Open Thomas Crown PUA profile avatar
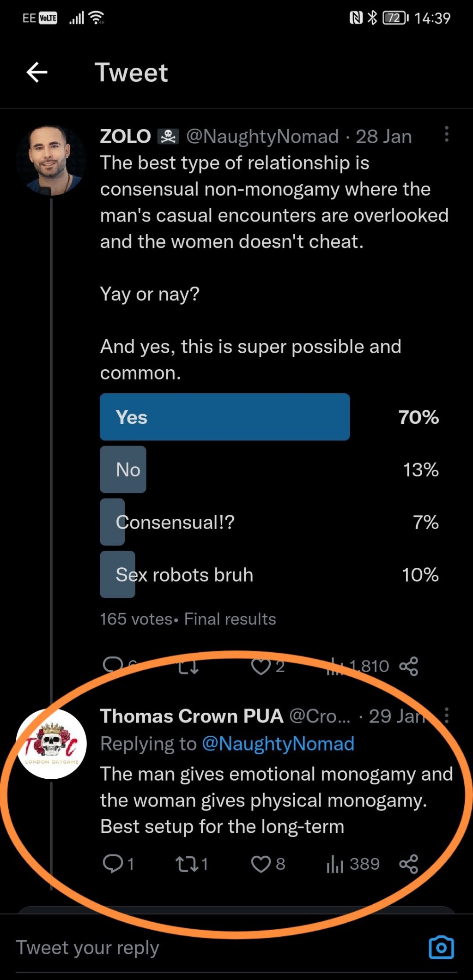 [x=51, y=744]
